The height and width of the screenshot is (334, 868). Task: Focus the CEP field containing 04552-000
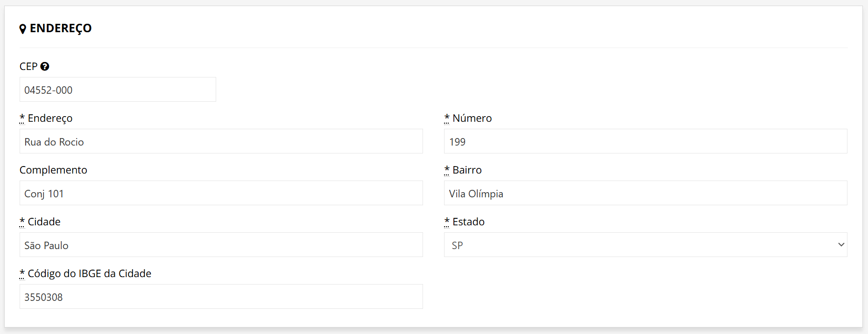point(118,90)
